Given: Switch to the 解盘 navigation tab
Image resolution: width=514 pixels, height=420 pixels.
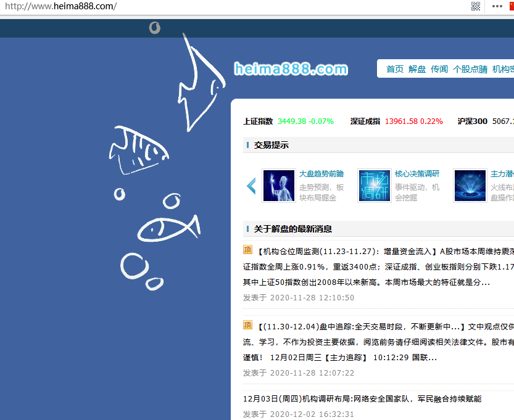Looking at the screenshot, I should coord(417,68).
